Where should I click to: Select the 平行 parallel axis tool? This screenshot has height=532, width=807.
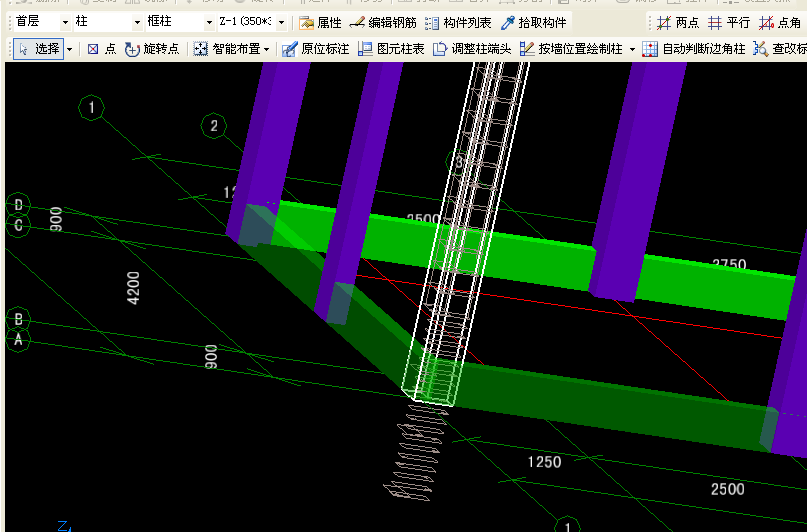coord(729,23)
